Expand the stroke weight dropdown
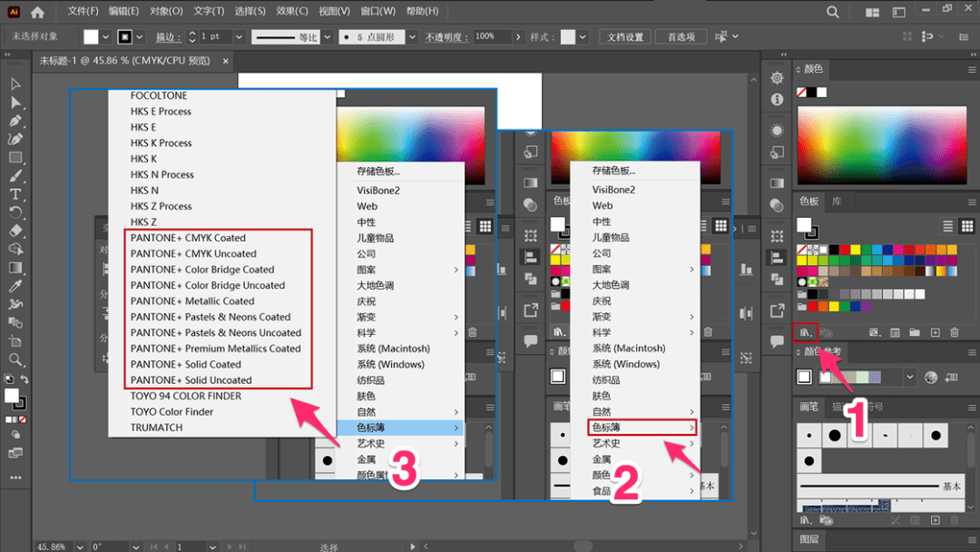Image resolution: width=980 pixels, height=552 pixels. click(x=239, y=37)
